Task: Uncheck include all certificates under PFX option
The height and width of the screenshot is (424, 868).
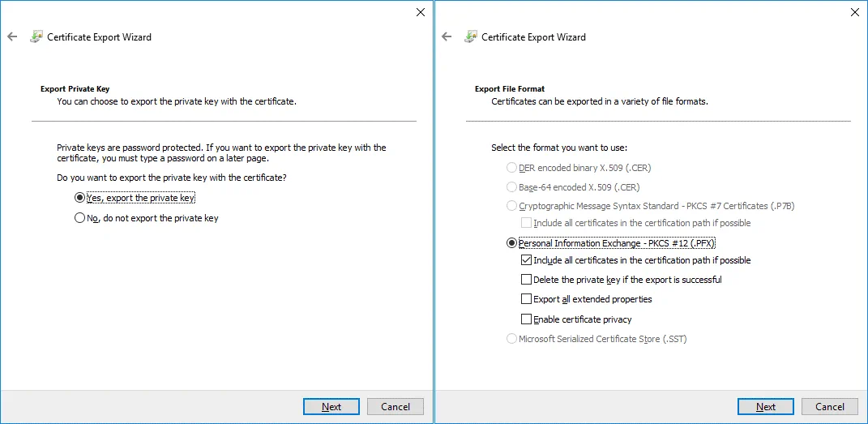Action: tap(527, 260)
